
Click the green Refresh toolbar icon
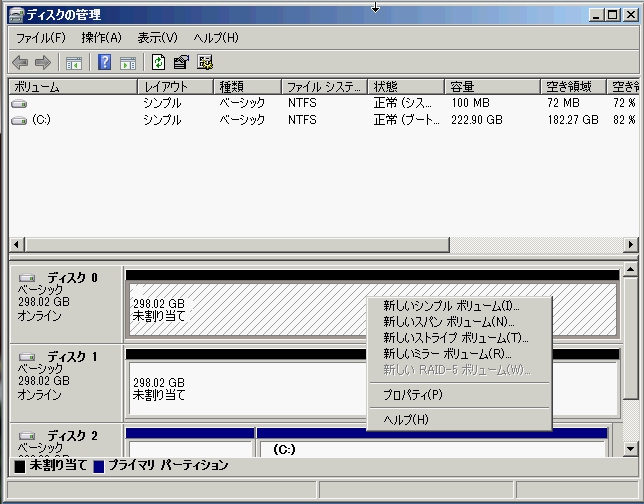(159, 62)
